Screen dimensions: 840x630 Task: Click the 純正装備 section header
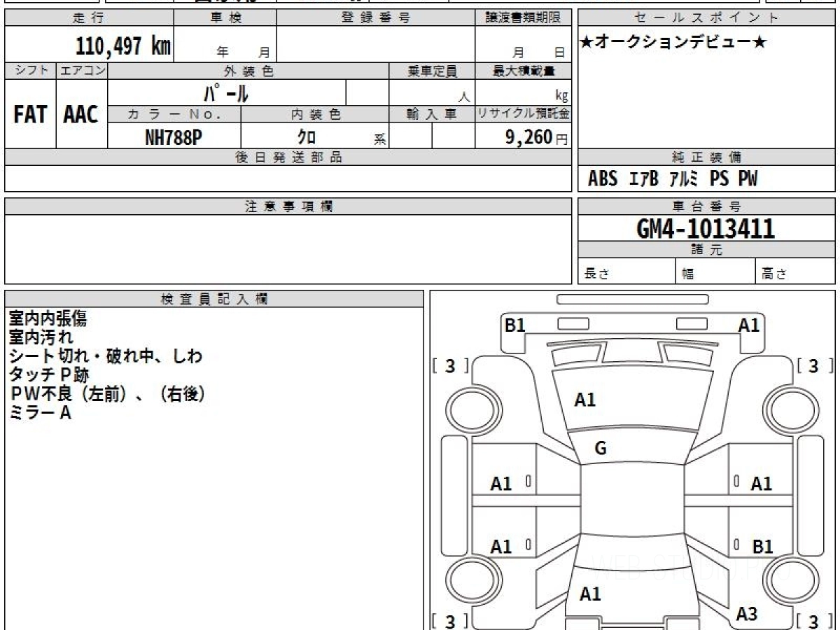(x=707, y=157)
